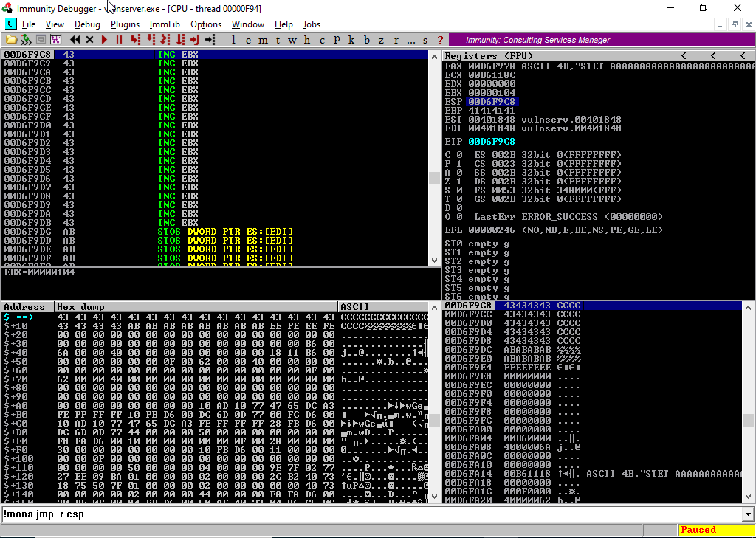Click the Open file folder icon

click(x=11, y=40)
